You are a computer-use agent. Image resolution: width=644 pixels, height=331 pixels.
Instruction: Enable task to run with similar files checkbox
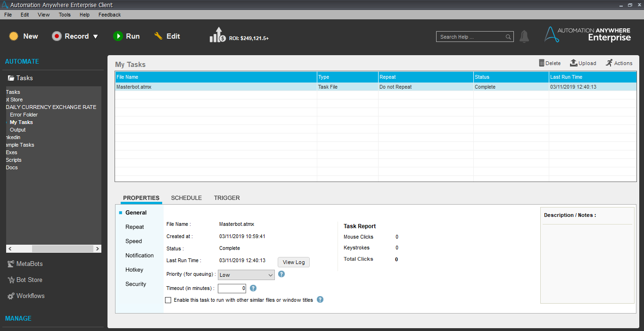pos(168,300)
